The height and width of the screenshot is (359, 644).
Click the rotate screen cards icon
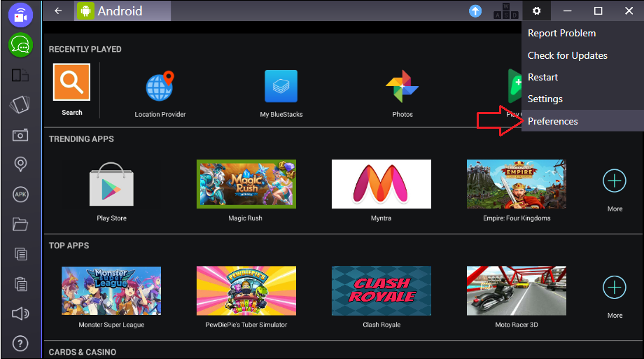point(20,105)
